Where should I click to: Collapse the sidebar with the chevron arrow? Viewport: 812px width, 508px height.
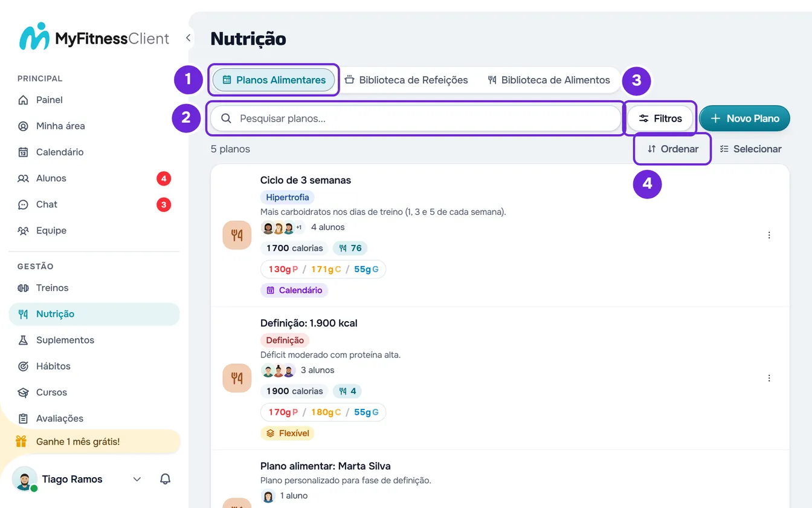(188, 38)
